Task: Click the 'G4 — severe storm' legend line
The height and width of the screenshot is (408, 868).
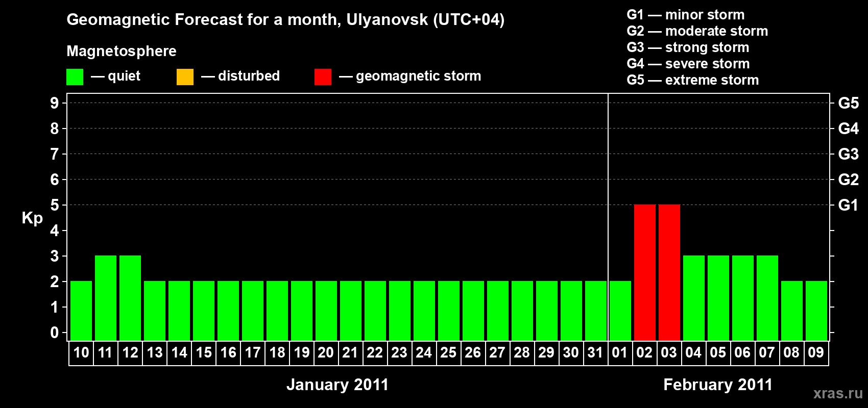Action: pyautogui.click(x=688, y=64)
